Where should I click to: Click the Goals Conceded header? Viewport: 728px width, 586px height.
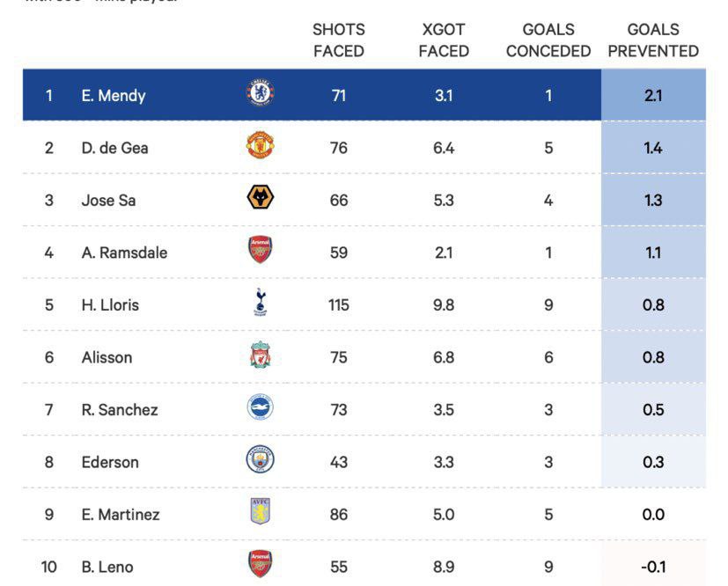pyautogui.click(x=548, y=40)
